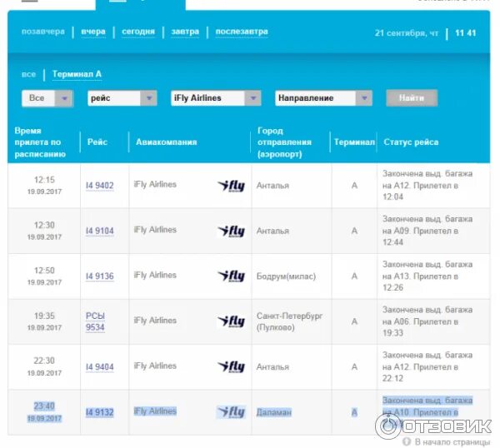Select arrival time 12:50 cell
500x448 pixels.
point(44,276)
